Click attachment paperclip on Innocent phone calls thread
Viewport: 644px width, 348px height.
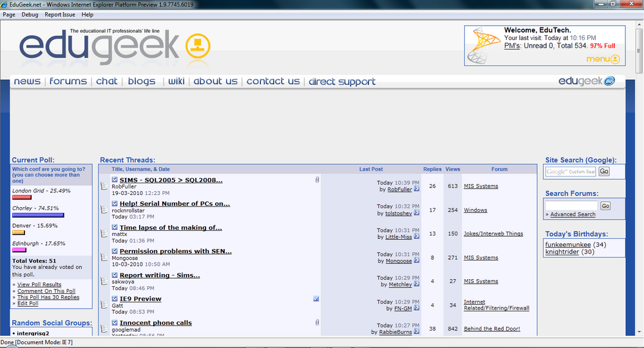coord(317,322)
